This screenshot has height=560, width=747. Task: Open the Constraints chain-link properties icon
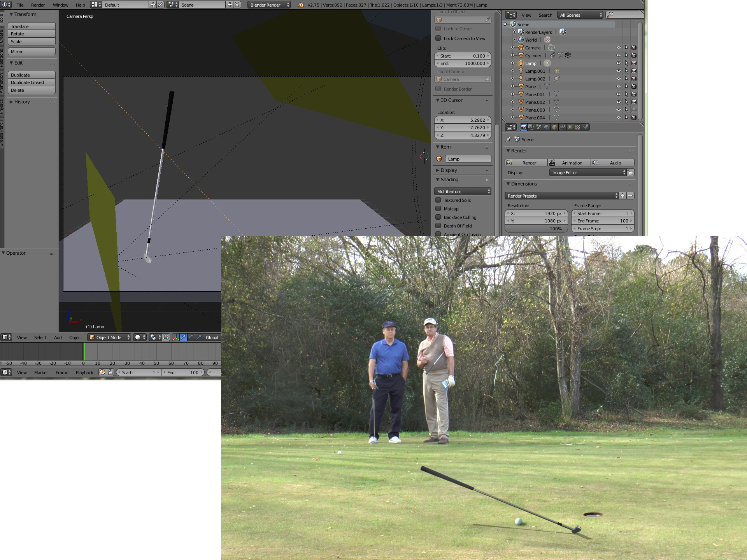[562, 127]
